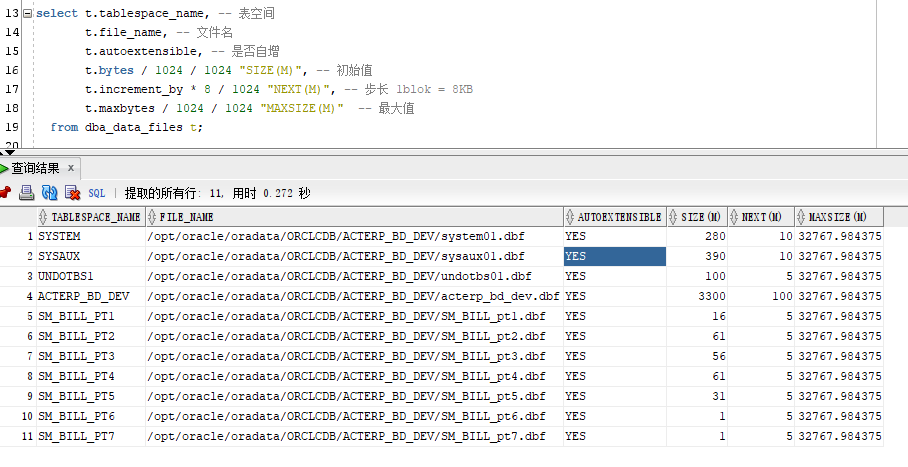Collapse the select statement at line 13
Viewport: 908px width, 467px height.
click(27, 14)
